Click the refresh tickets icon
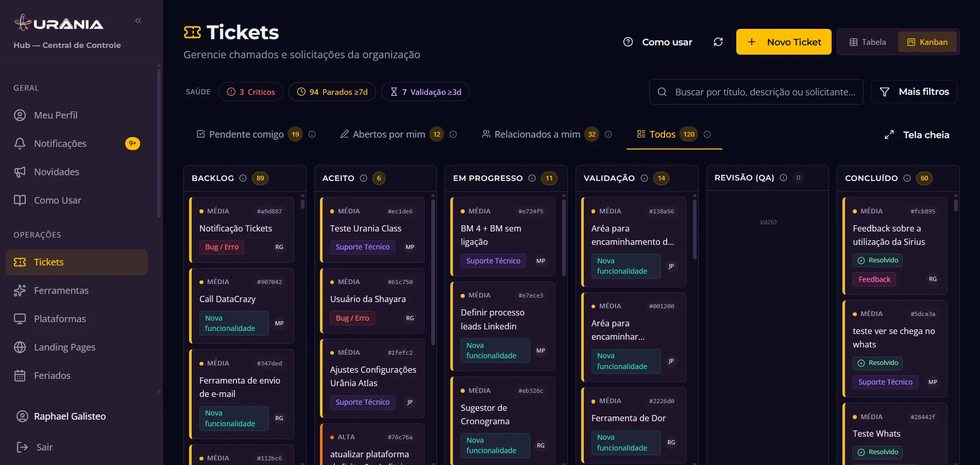Screen dimensions: 980x465 [x=718, y=42]
